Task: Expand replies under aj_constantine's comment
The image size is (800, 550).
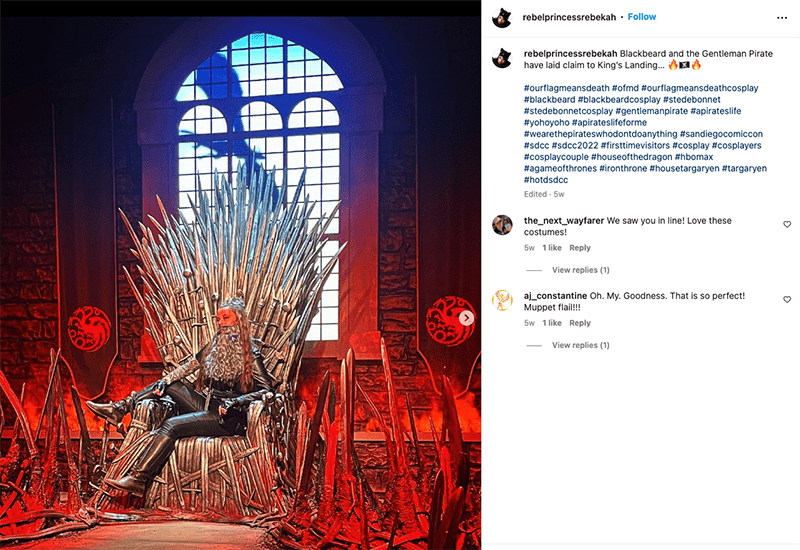Action: [x=580, y=345]
